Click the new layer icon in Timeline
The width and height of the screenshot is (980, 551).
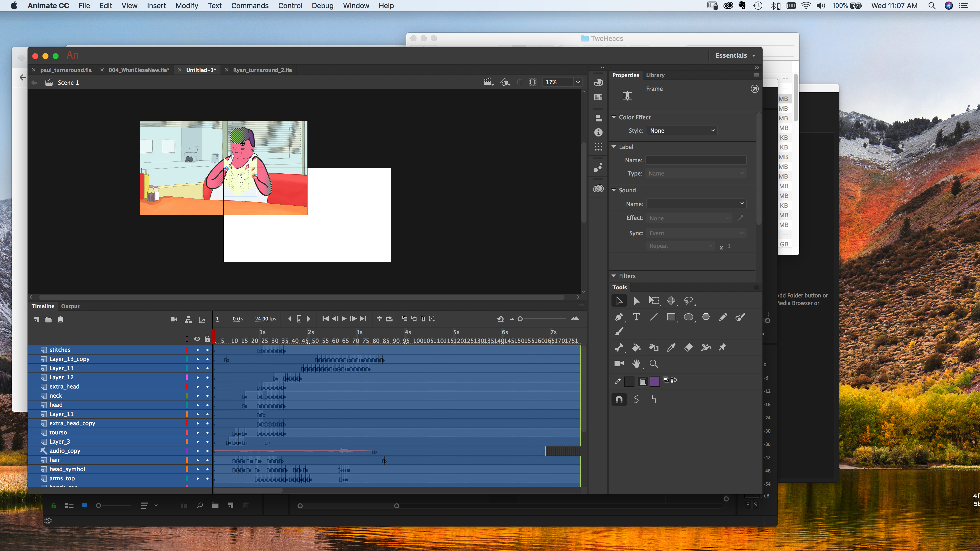point(36,319)
